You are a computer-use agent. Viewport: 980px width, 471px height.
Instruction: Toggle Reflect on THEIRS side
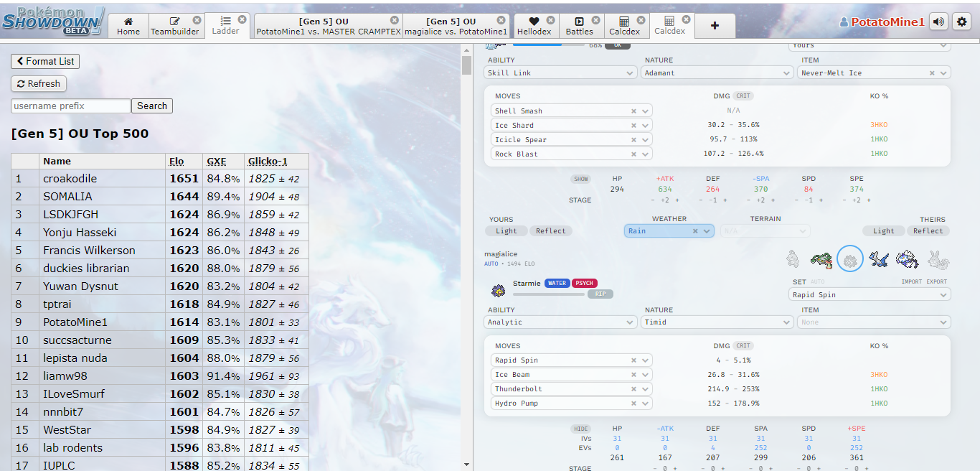click(x=928, y=231)
